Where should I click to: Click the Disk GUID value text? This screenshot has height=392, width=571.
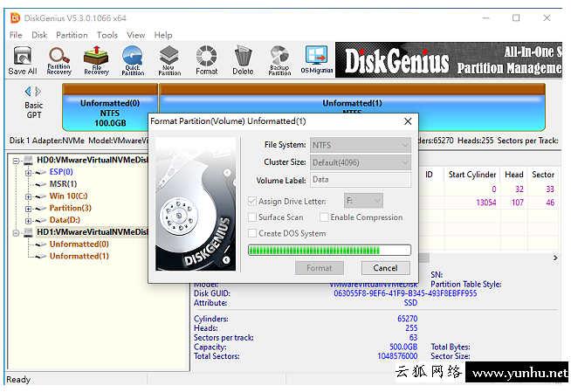(405, 293)
